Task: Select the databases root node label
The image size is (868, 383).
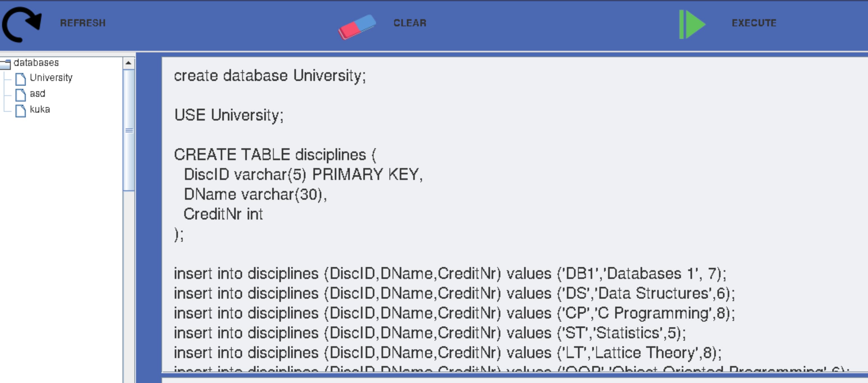Action: pyautogui.click(x=36, y=62)
